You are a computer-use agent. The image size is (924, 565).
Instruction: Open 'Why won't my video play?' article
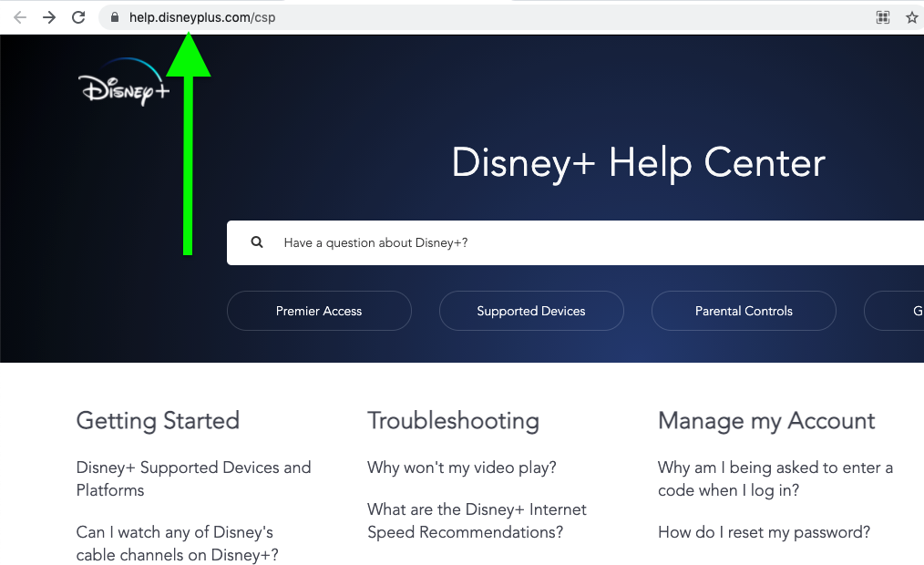pos(461,467)
